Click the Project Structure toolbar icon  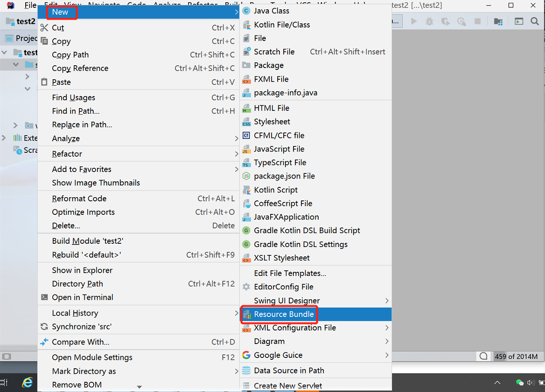499,21
